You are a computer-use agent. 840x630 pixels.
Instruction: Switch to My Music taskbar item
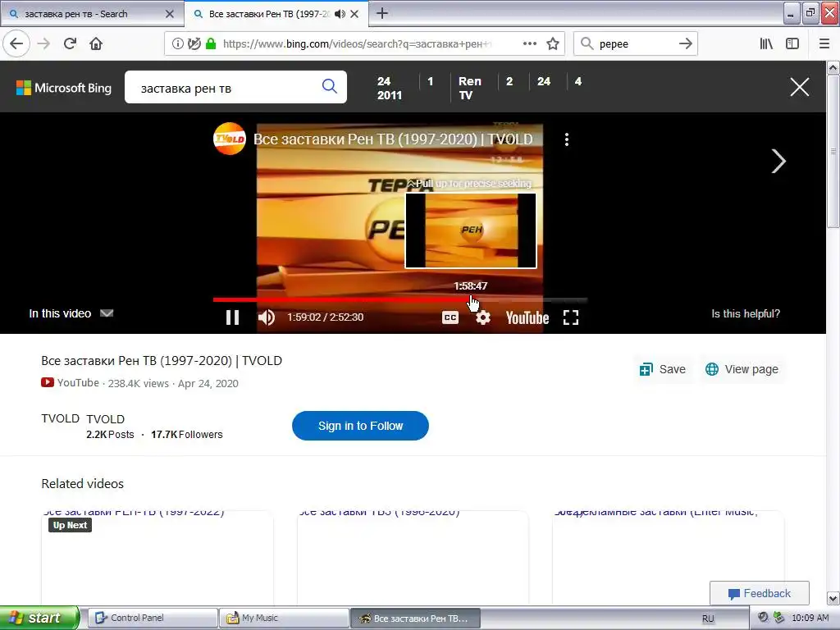(x=284, y=618)
